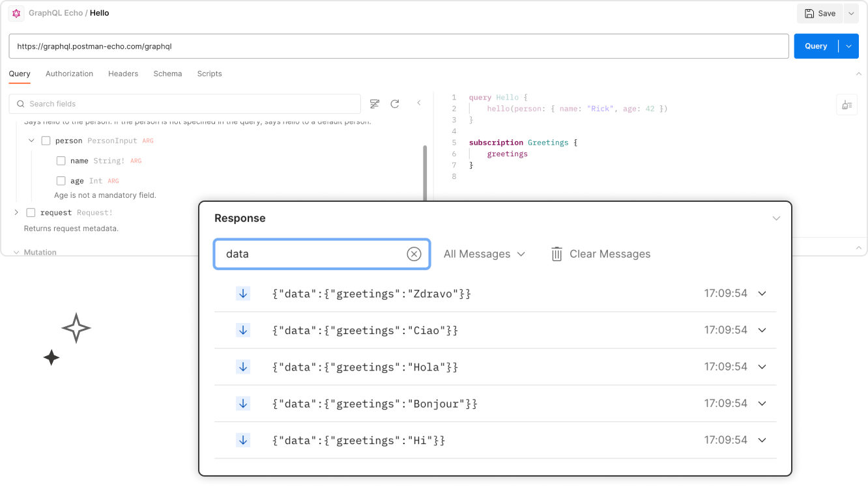Refresh the schema using the reload icon

click(395, 103)
